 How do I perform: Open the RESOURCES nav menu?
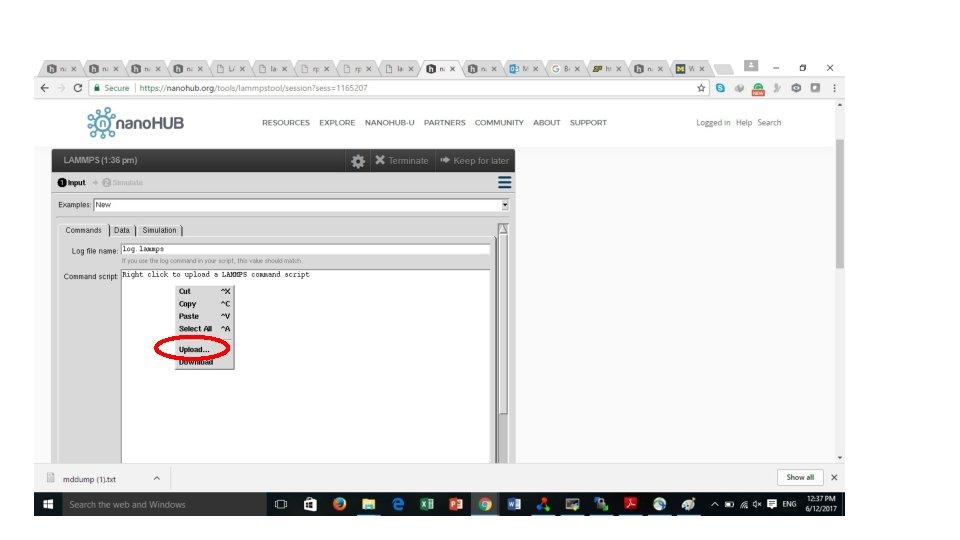pyautogui.click(x=286, y=122)
